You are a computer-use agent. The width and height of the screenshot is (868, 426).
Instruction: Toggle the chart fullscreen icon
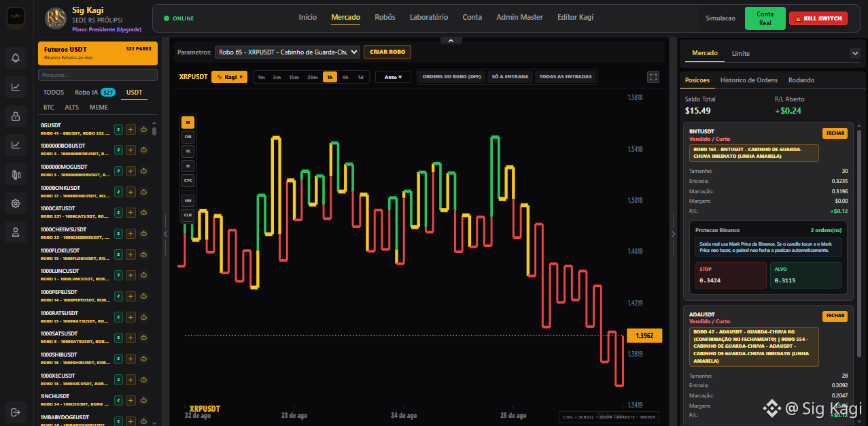coord(653,77)
